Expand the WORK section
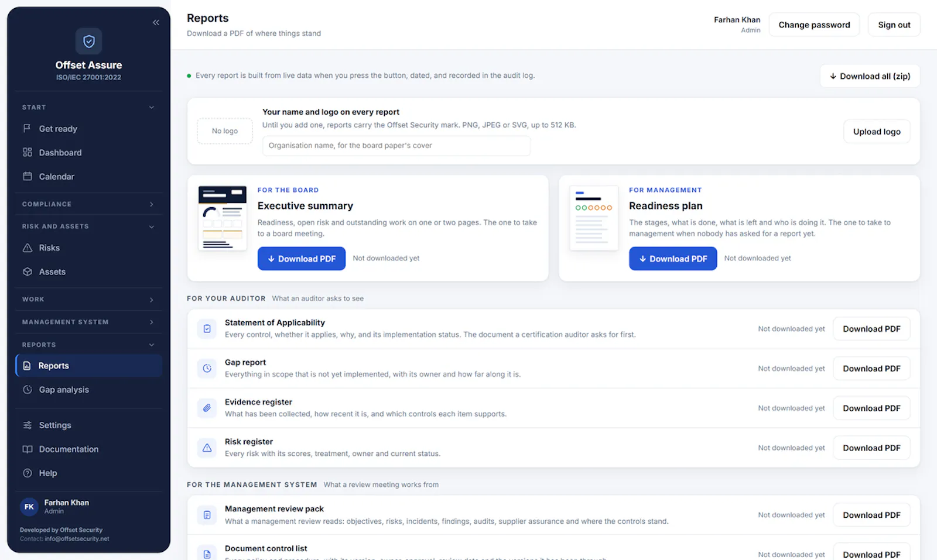Viewport: 937px width, 560px height. point(88,299)
